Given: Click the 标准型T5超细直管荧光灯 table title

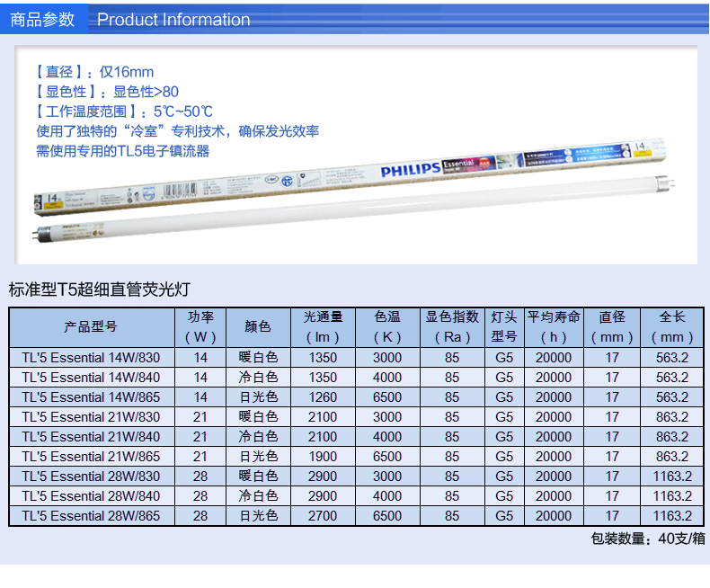Looking at the screenshot, I should coord(100,290).
